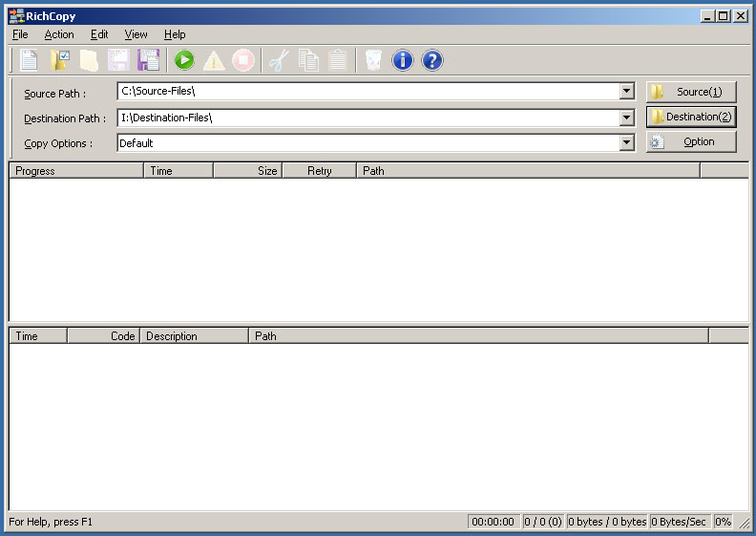Click the blue information icon
756x536 pixels.
point(403,60)
